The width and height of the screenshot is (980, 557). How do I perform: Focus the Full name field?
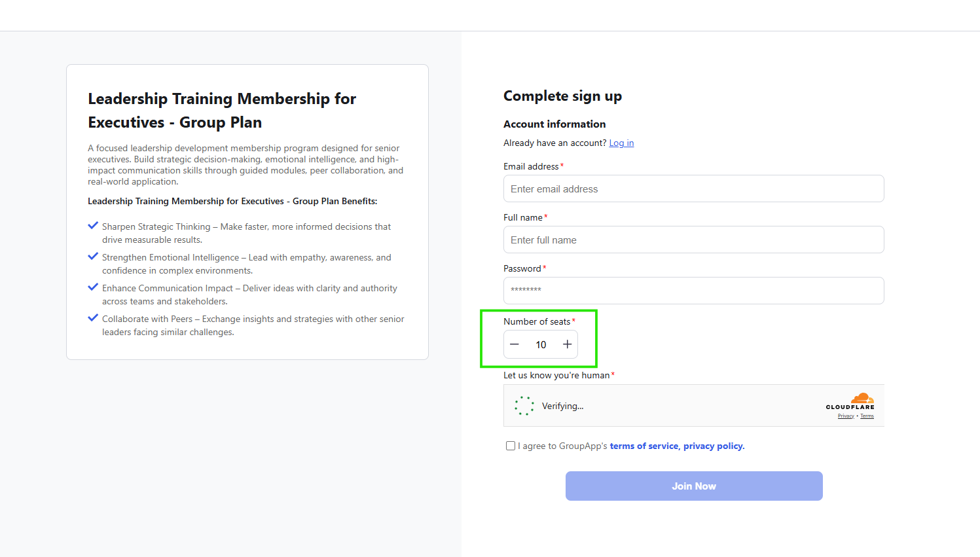(x=693, y=240)
